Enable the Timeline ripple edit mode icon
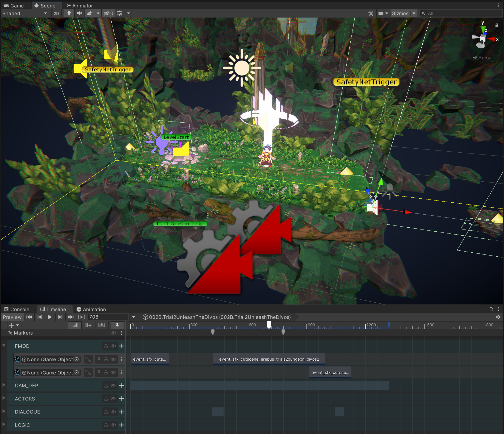 point(88,325)
